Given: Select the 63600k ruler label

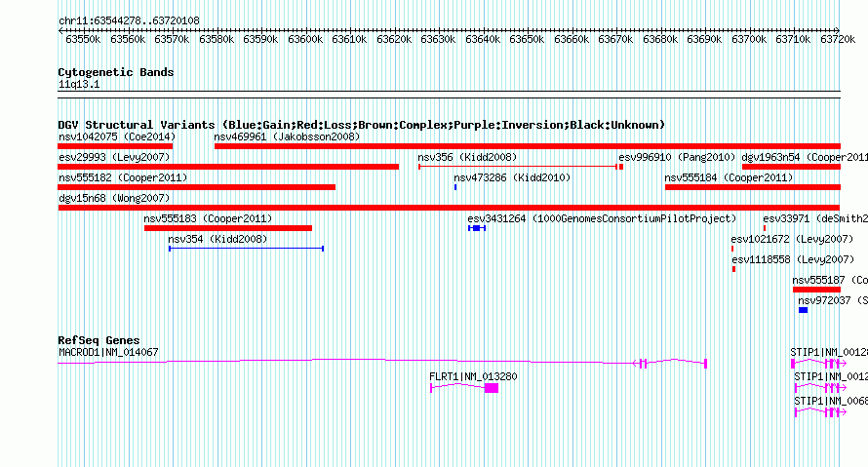Looking at the screenshot, I should 305,40.
